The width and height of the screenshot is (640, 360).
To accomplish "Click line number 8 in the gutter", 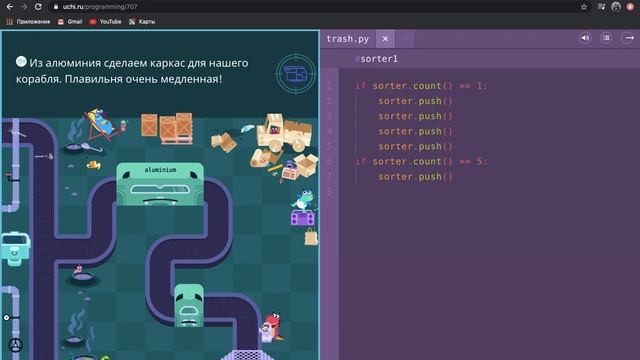I will [330, 192].
